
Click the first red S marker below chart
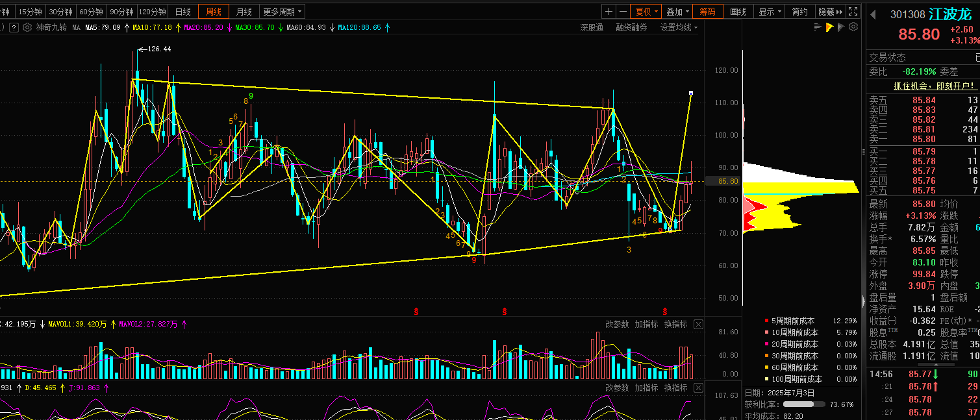(416, 311)
